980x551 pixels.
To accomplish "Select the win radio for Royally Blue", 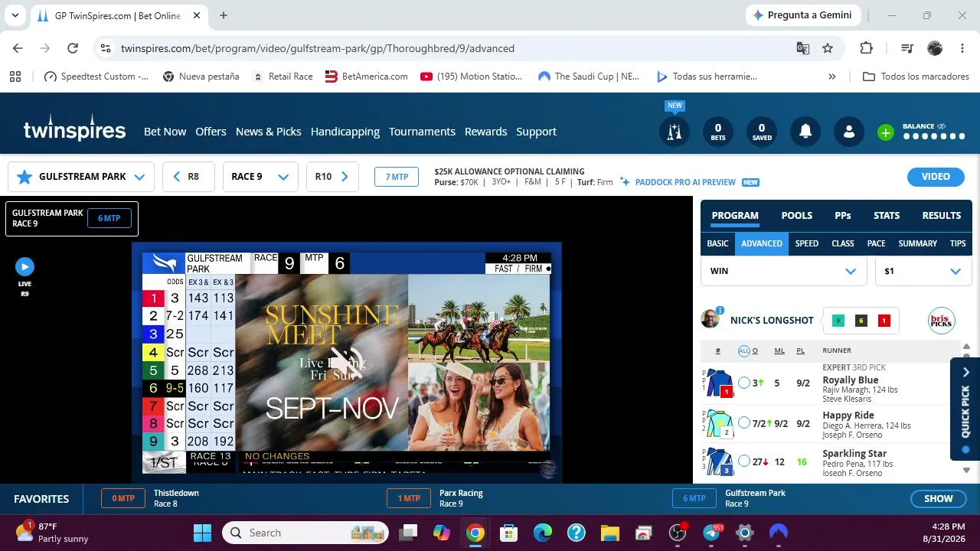I will 744,383.
